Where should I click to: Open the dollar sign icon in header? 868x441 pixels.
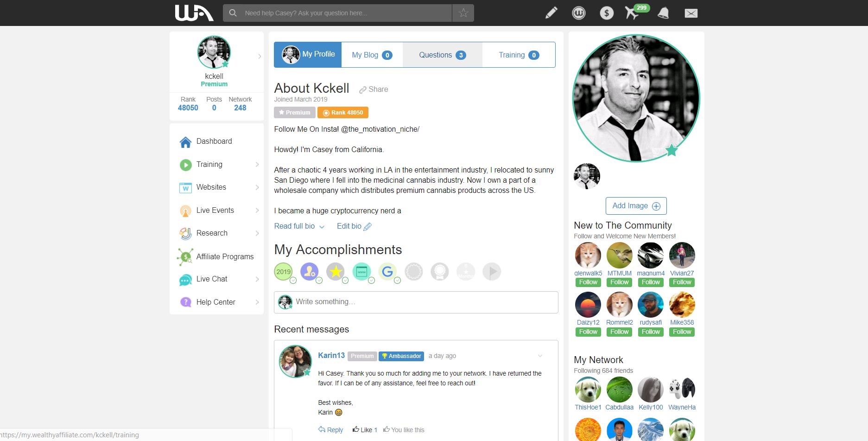(607, 13)
